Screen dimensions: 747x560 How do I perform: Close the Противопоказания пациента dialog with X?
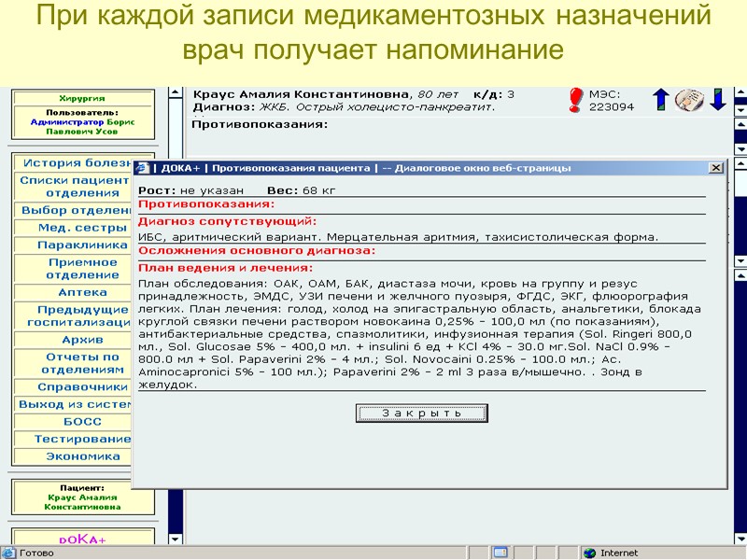click(x=715, y=168)
